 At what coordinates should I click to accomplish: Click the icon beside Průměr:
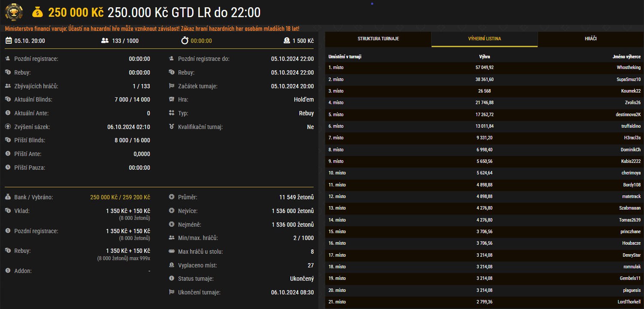pyautogui.click(x=172, y=197)
